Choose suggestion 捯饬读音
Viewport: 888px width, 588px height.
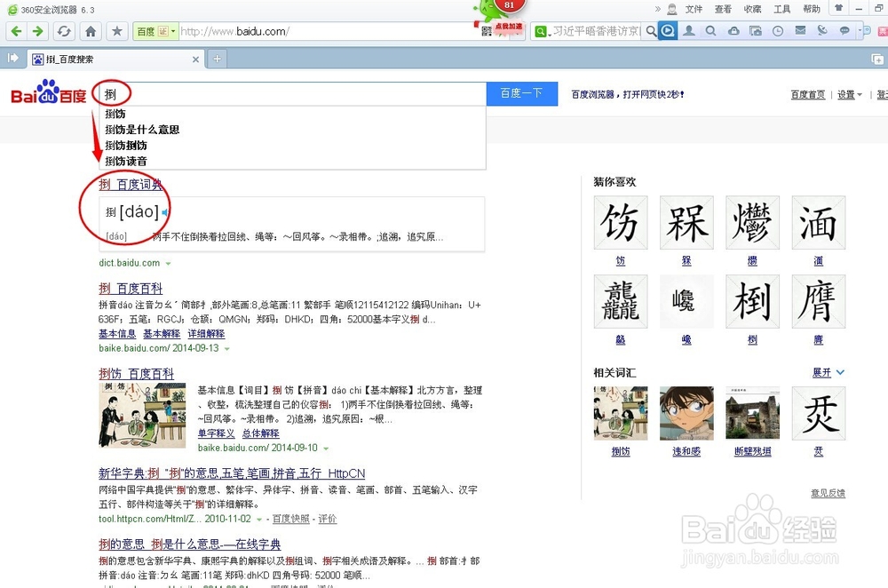click(126, 162)
